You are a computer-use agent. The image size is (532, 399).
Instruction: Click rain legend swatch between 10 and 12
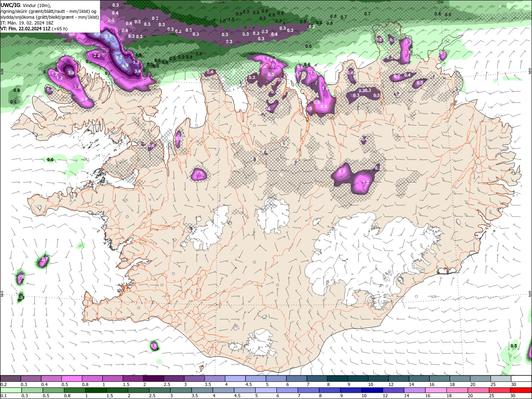(x=372, y=390)
